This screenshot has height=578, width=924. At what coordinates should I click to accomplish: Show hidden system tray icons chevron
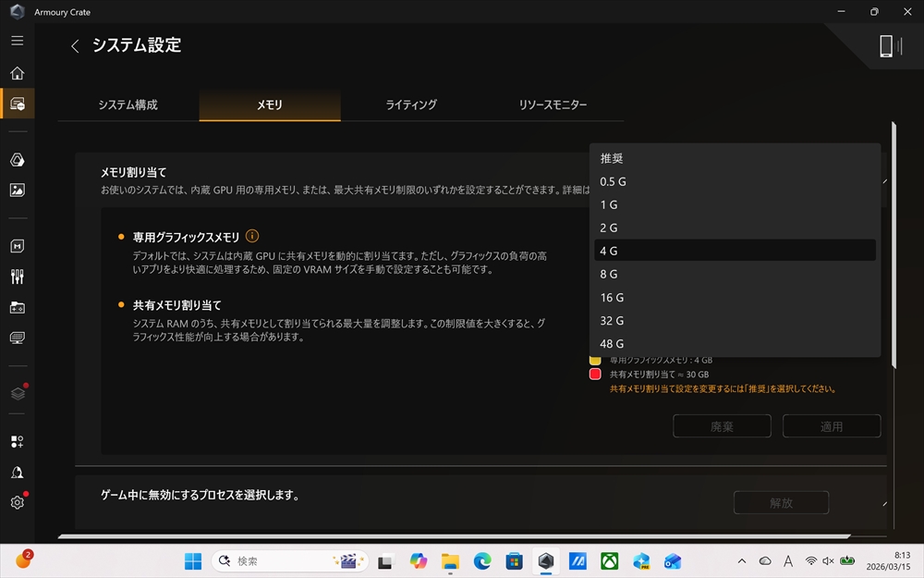[742, 561]
